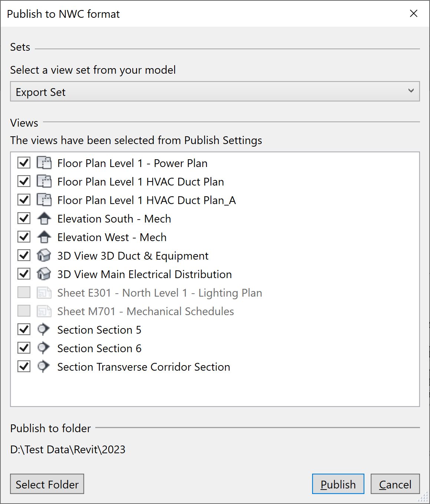Image resolution: width=430 pixels, height=504 pixels.
Task: Cancel the NWC publish dialog
Action: click(x=395, y=484)
